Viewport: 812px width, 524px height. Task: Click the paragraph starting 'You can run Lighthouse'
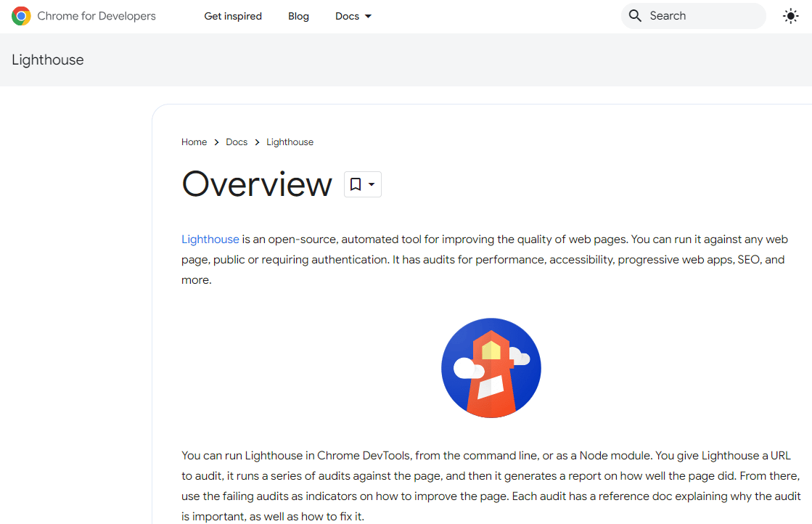coord(491,486)
